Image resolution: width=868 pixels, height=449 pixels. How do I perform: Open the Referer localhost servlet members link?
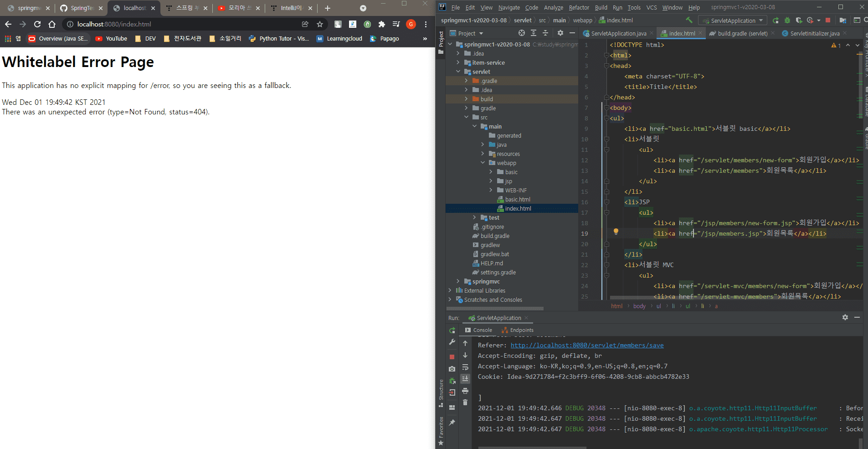587,345
